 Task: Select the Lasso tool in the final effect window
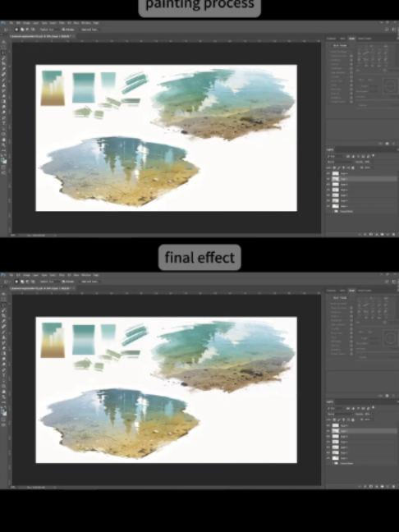pos(4,305)
